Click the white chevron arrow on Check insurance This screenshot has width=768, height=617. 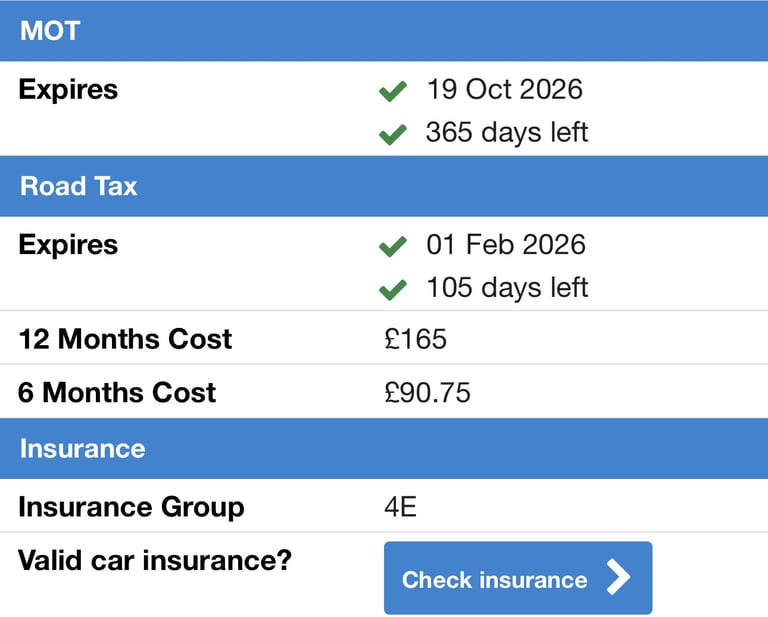pyautogui.click(x=620, y=578)
